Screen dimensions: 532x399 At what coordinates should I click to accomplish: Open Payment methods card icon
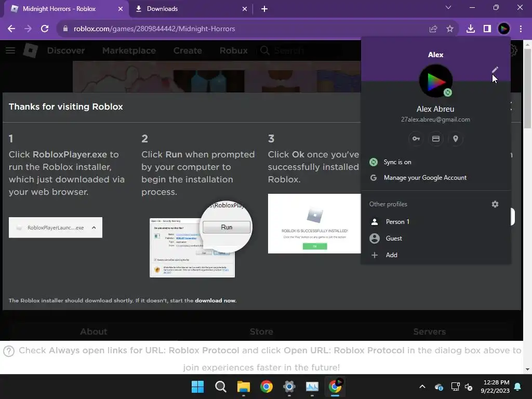[436, 139]
